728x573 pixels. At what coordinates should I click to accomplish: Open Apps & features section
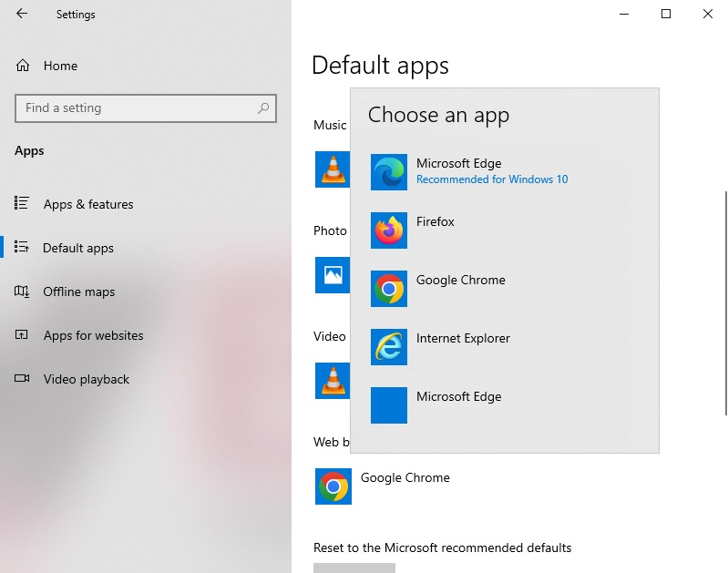click(x=88, y=204)
